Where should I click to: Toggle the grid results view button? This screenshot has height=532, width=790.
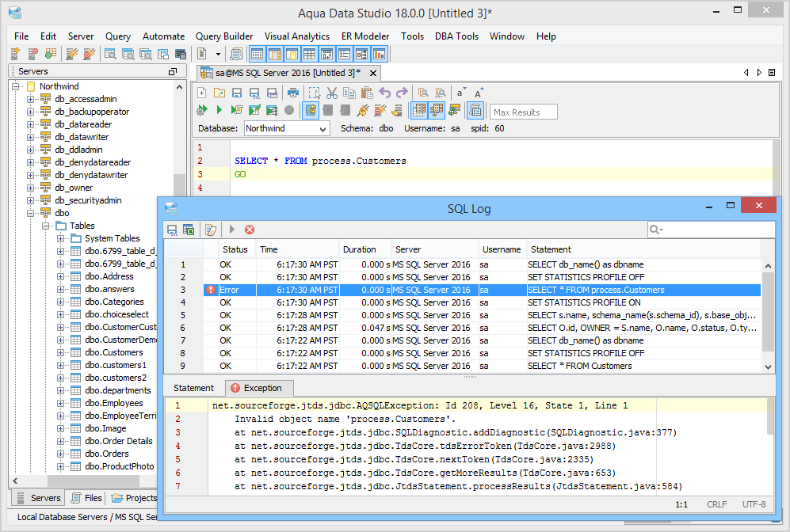click(x=418, y=110)
